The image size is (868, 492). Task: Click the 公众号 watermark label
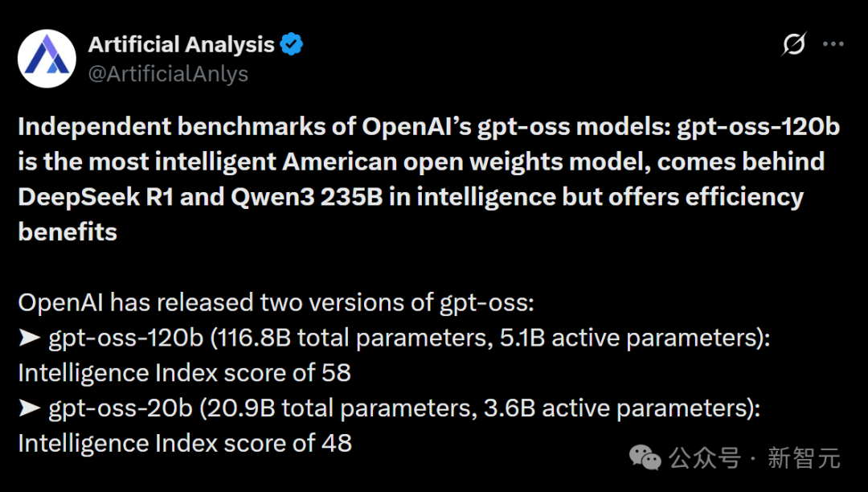coord(705,458)
